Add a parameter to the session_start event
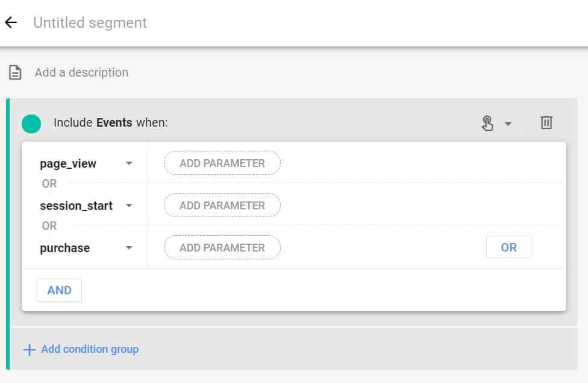The width and height of the screenshot is (588, 383). click(x=222, y=206)
